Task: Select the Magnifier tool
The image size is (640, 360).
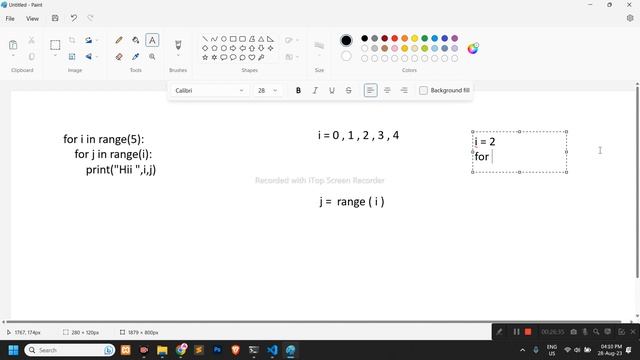Action: click(x=152, y=57)
